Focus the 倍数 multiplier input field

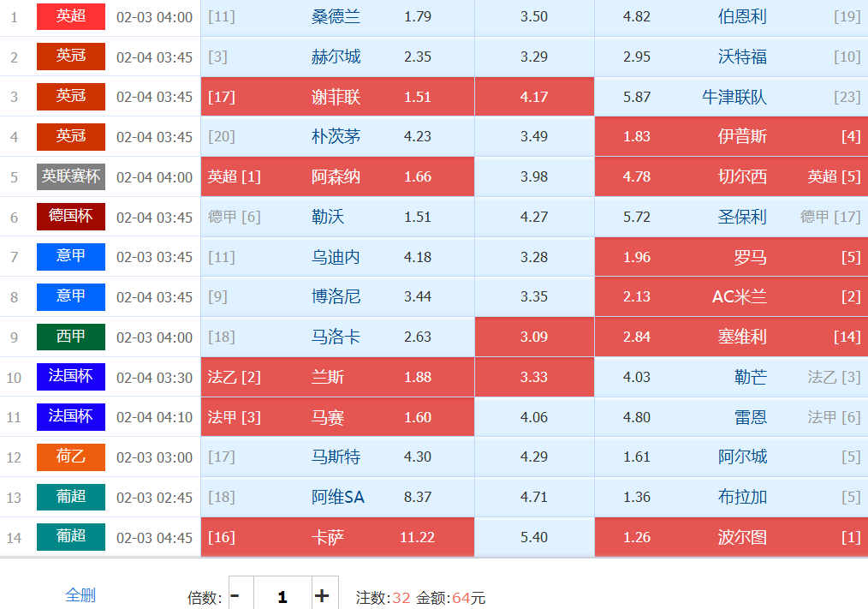click(x=282, y=596)
